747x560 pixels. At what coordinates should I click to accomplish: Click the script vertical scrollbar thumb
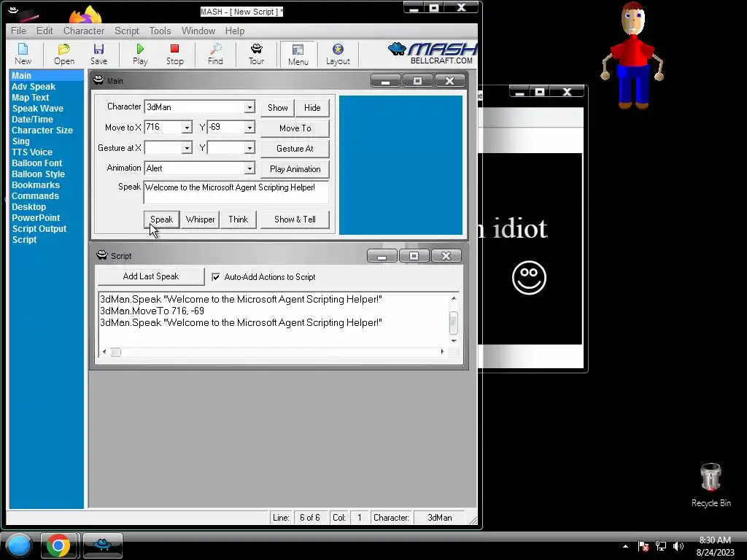click(454, 323)
